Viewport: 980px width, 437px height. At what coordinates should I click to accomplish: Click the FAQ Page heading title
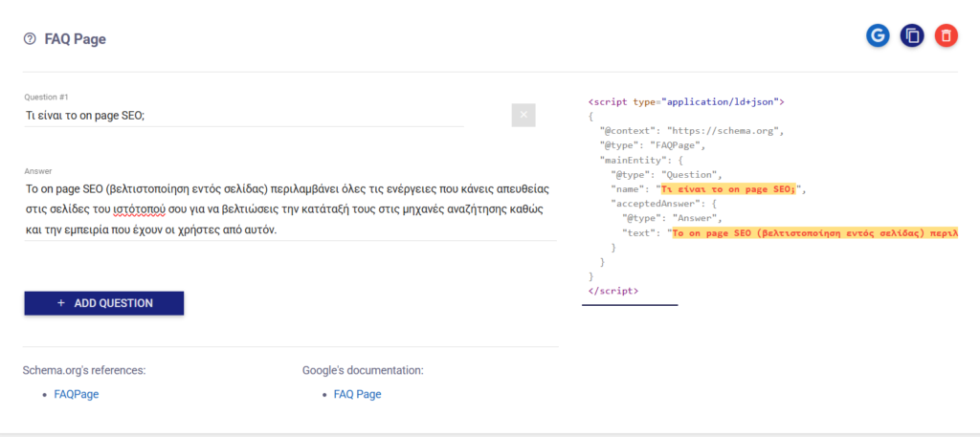75,38
